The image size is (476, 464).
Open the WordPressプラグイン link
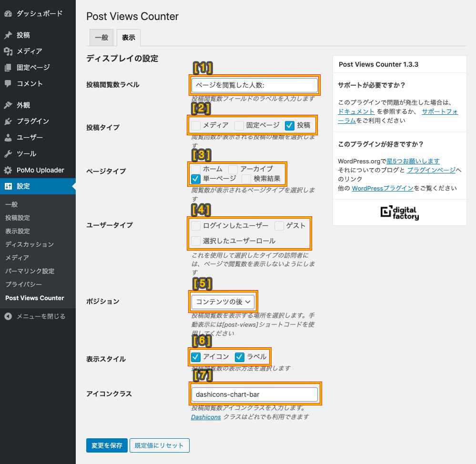click(383, 188)
